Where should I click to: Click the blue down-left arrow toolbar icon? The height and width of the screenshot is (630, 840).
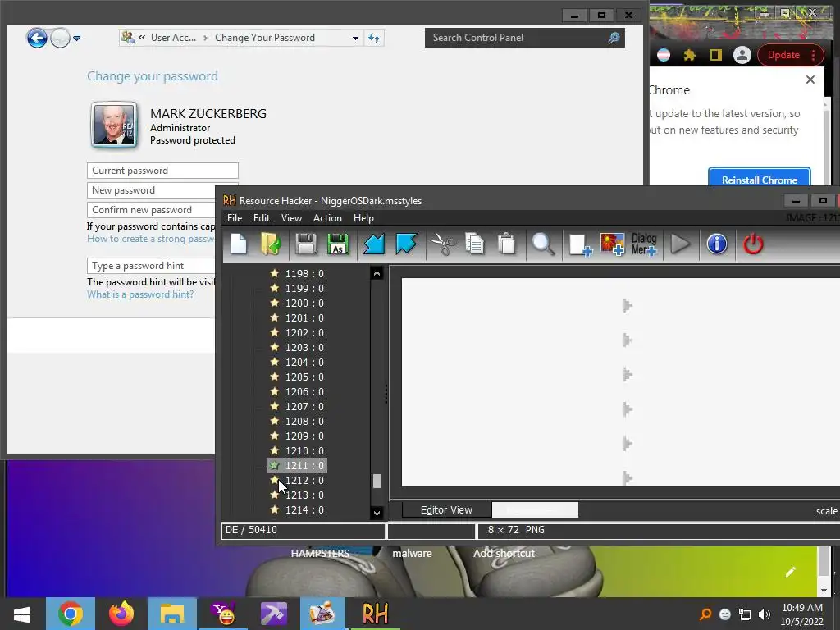point(374,244)
